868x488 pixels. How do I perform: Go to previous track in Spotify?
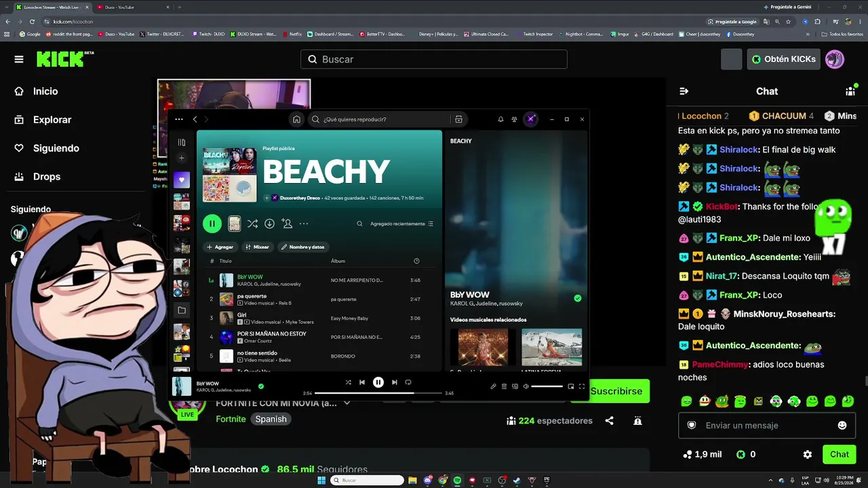tap(362, 382)
